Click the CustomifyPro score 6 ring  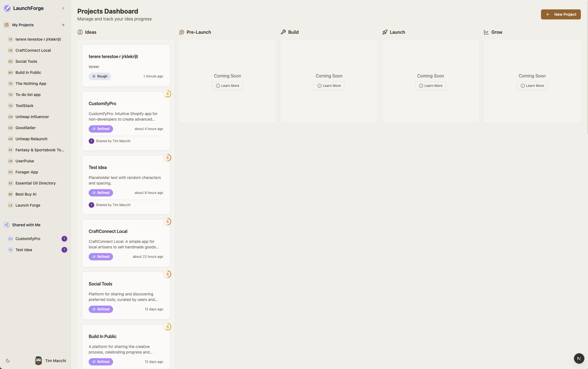[x=167, y=94]
